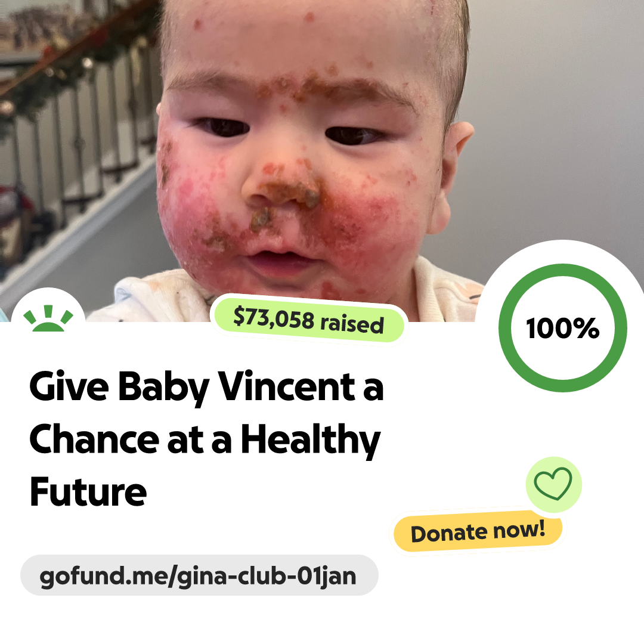Click the exclamation mark on the Donate badge
644x644 pixels.
[x=541, y=528]
